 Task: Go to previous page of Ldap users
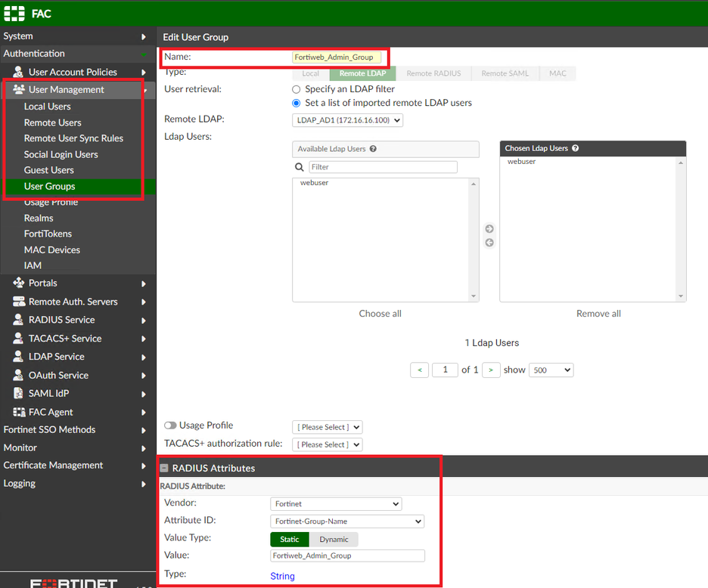[x=420, y=370]
